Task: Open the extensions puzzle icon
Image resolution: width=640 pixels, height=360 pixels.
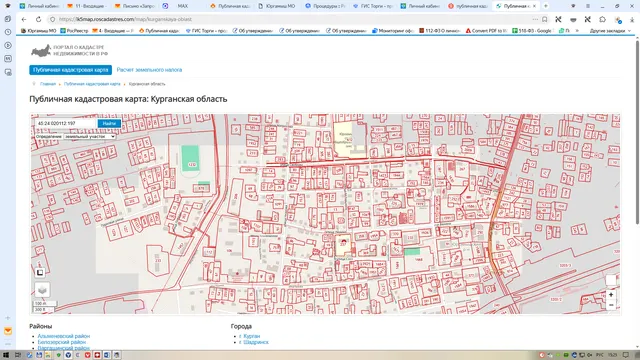Action: [x=602, y=19]
